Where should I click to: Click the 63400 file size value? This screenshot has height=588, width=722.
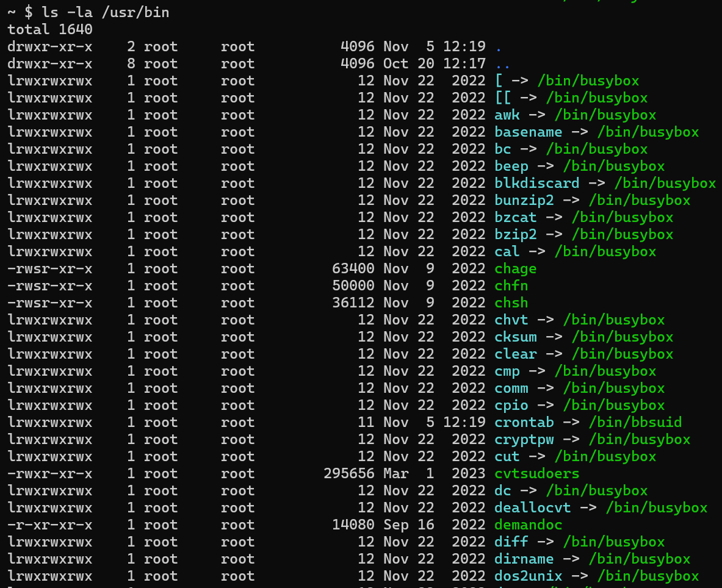click(353, 268)
